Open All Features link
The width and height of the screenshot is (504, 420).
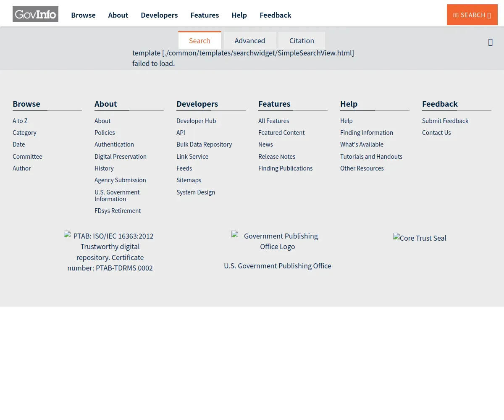[x=273, y=121]
